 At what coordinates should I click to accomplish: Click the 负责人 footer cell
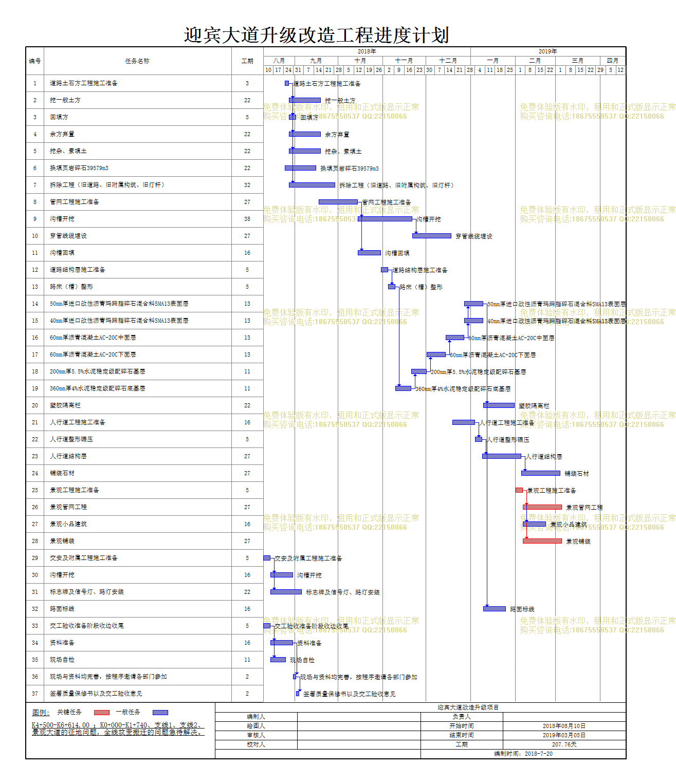(462, 717)
